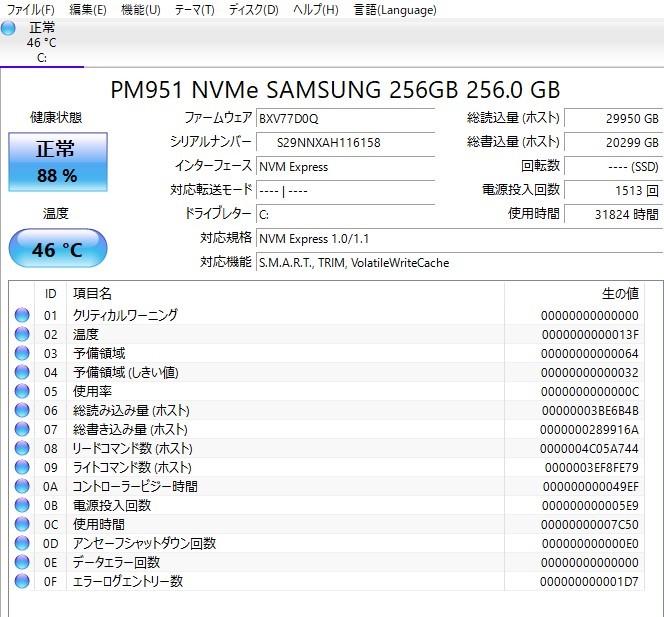Click the 項目名 column header
This screenshot has width=664, height=617.
coord(285,293)
